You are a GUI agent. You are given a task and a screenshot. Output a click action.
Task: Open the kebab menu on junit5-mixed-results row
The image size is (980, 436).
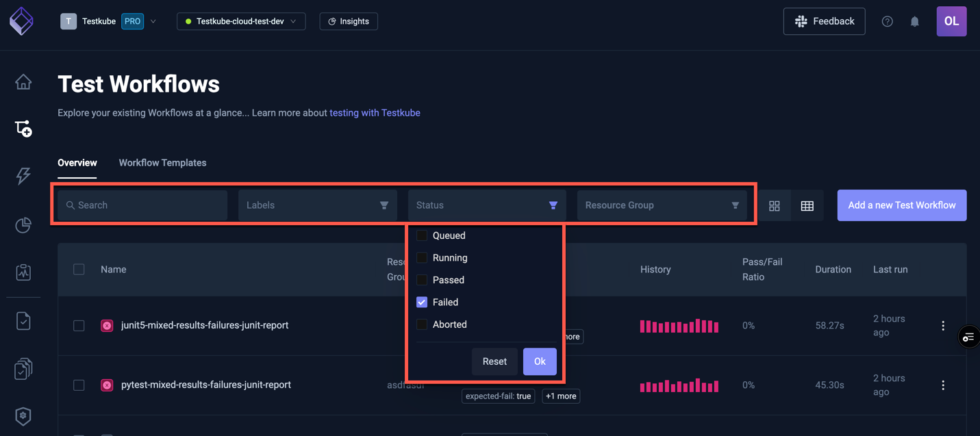(943, 325)
